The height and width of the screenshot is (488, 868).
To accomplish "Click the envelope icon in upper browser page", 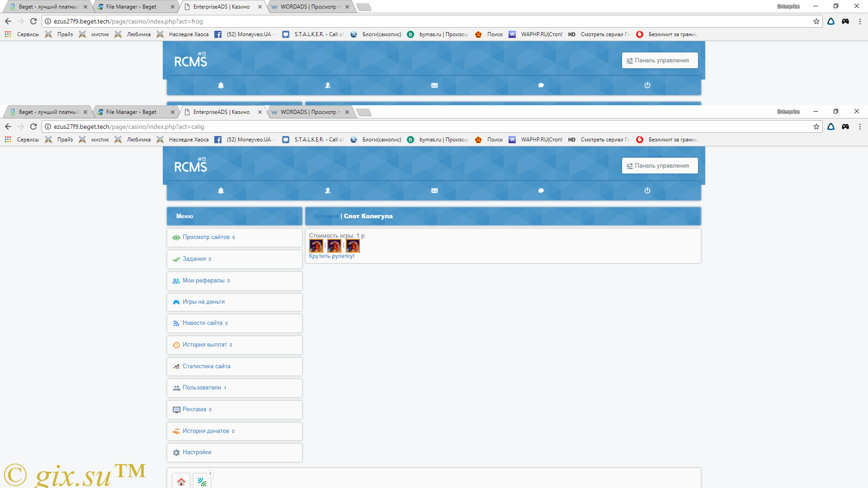I will coord(434,85).
